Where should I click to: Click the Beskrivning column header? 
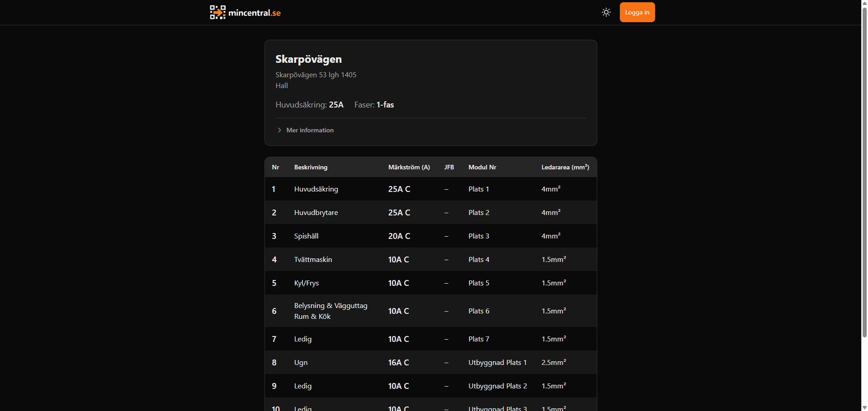tap(311, 167)
